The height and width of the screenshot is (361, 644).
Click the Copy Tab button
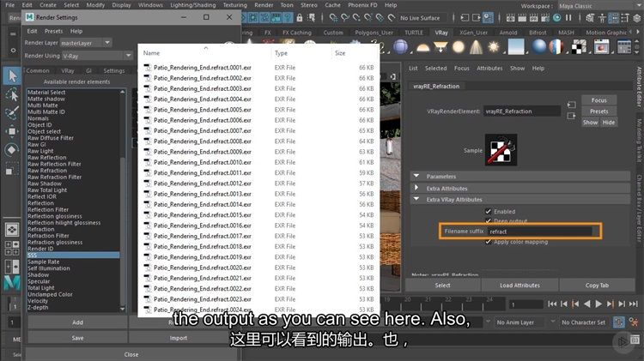[597, 285]
